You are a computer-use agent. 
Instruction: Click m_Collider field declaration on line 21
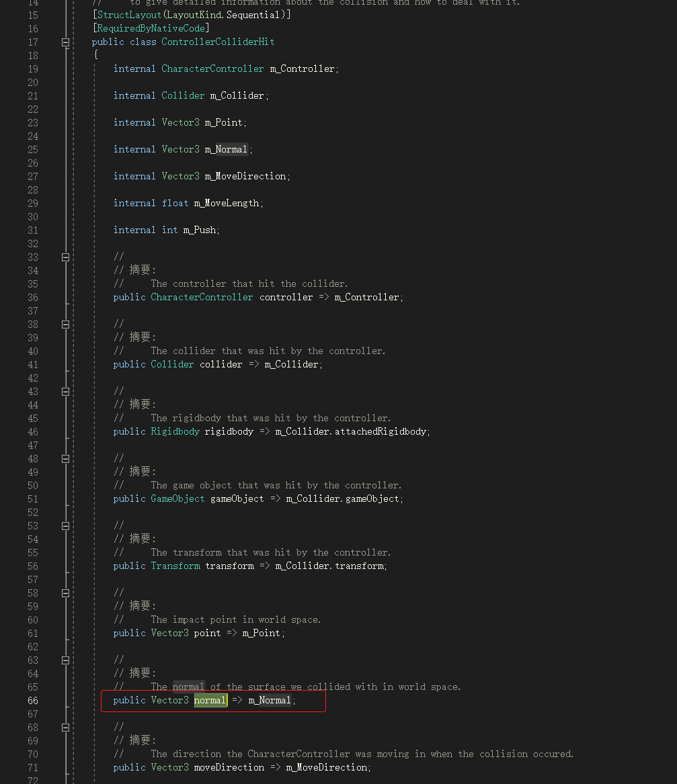click(x=237, y=95)
